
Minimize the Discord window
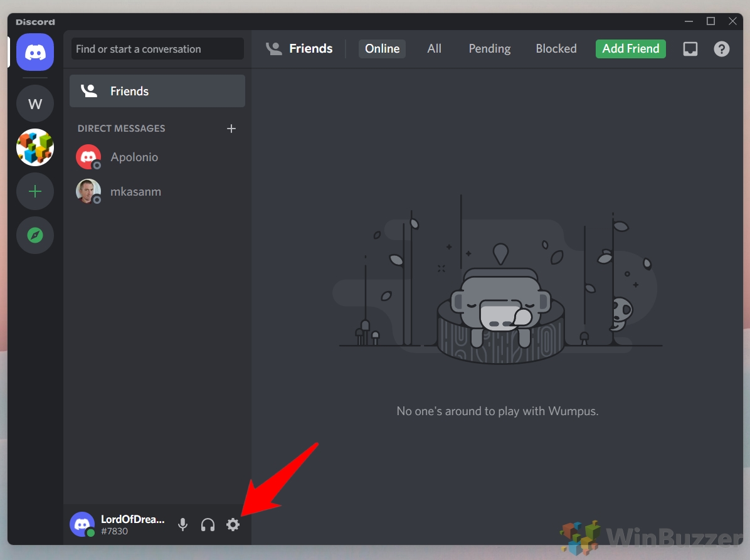pos(689,21)
